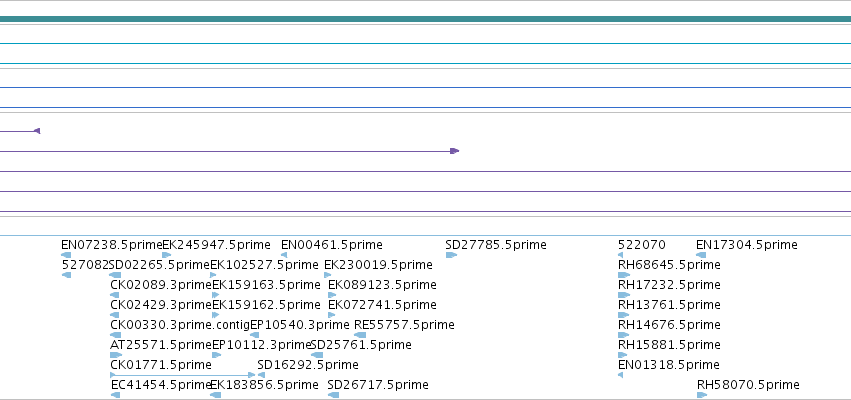Click the left-pointing purple arrowhead on short transcript
Image resolution: width=851 pixels, height=400 pixels.
pos(37,131)
